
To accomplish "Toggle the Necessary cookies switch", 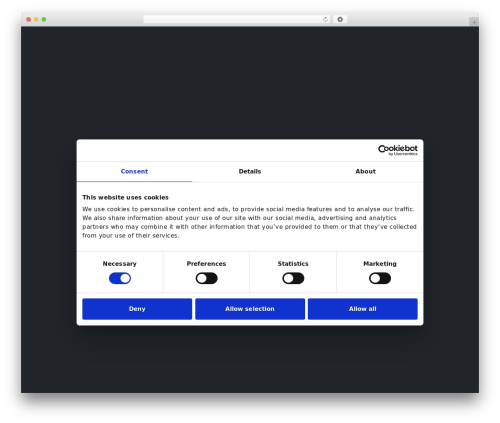I will [120, 278].
